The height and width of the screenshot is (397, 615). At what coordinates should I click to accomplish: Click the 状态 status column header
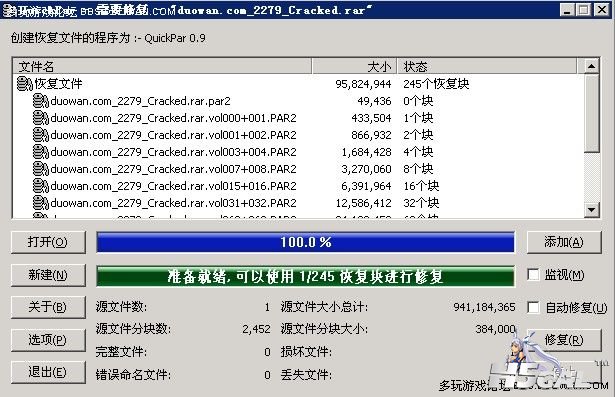tap(488, 66)
